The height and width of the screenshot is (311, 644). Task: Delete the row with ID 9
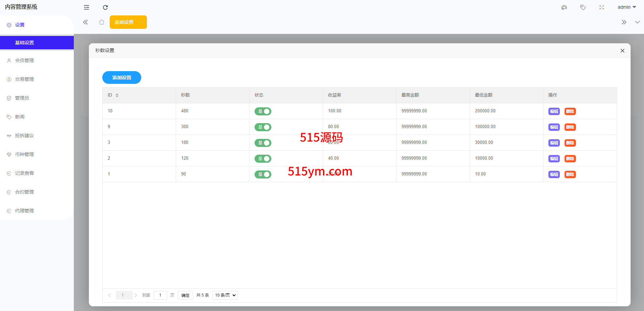(570, 127)
